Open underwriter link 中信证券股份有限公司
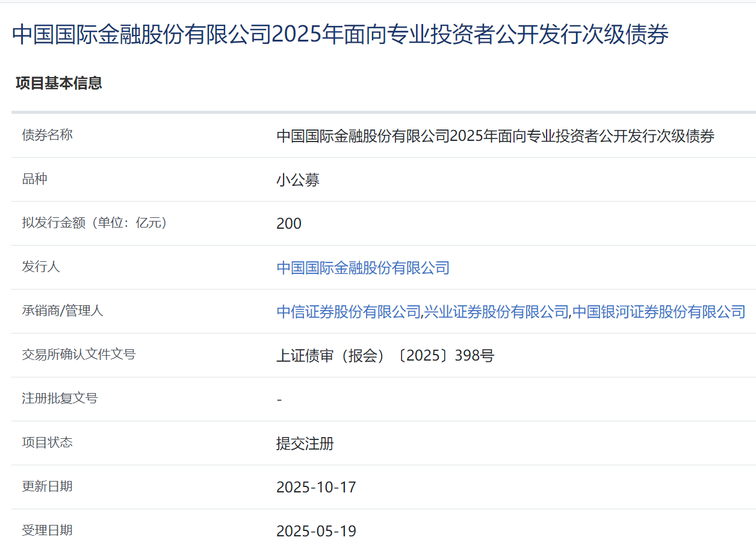The width and height of the screenshot is (756, 549). (349, 311)
